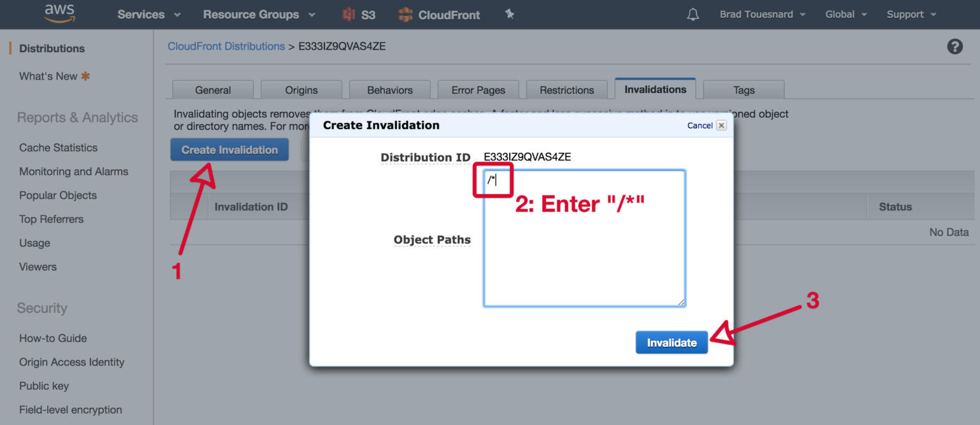Follow the CloudFront Distributions breadcrumb link
The width and height of the screenshot is (980, 425).
pos(226,46)
